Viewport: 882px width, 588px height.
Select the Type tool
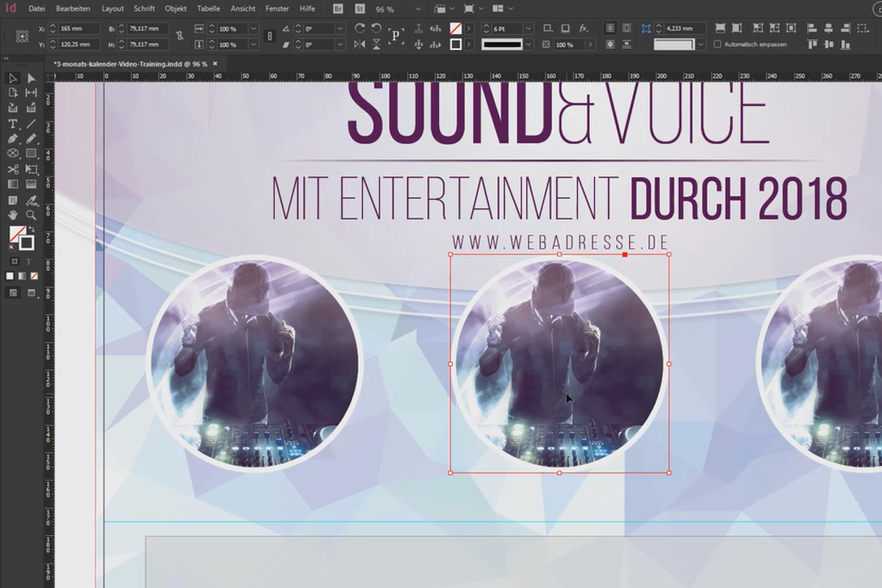pos(13,123)
